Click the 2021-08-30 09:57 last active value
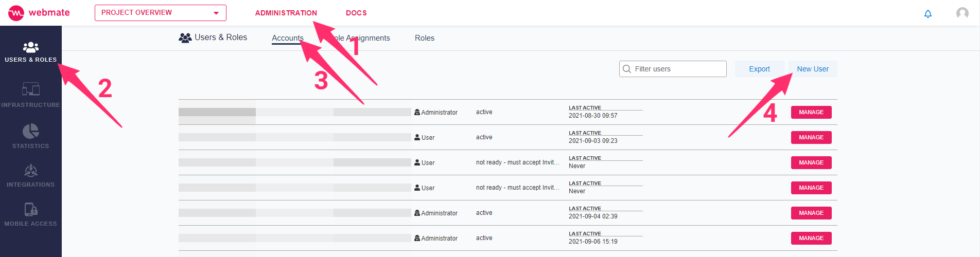Screen dimensions: 980x257 click(x=593, y=116)
